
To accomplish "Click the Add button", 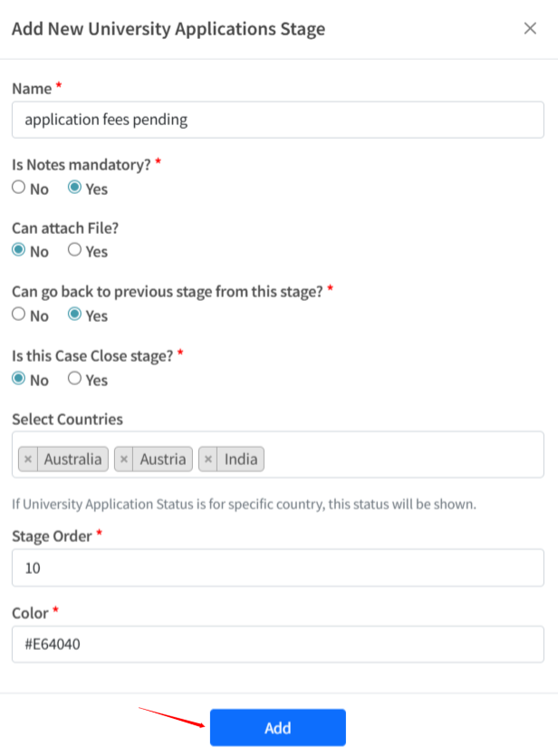I will 278,728.
